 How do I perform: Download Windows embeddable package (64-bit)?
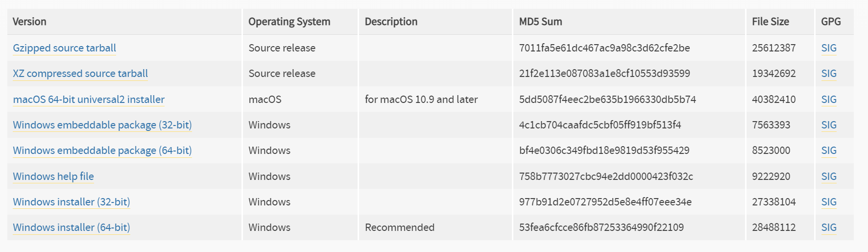pyautogui.click(x=102, y=151)
